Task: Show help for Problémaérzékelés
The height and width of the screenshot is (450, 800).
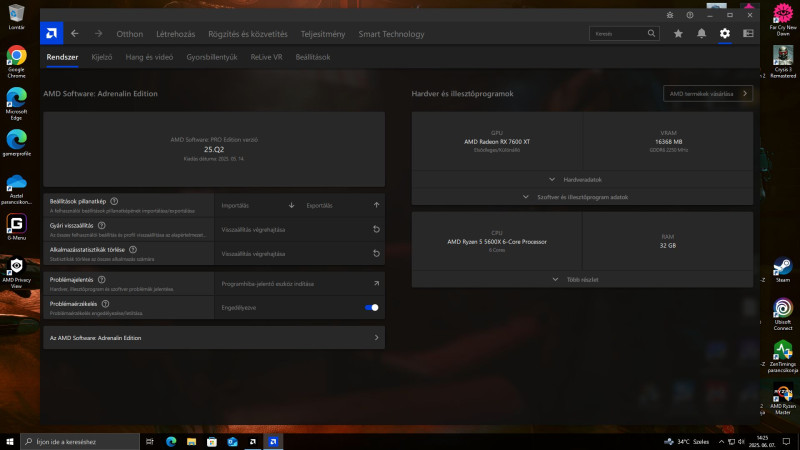Action: (105, 304)
